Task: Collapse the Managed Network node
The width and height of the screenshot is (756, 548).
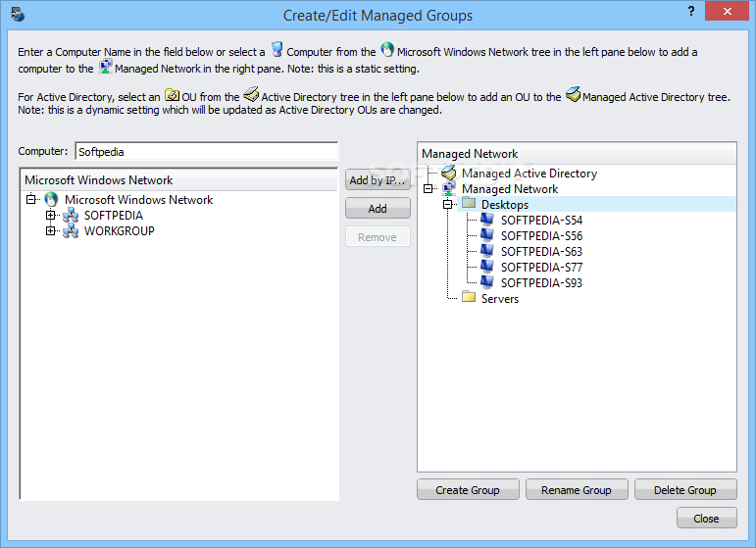Action: coord(428,188)
